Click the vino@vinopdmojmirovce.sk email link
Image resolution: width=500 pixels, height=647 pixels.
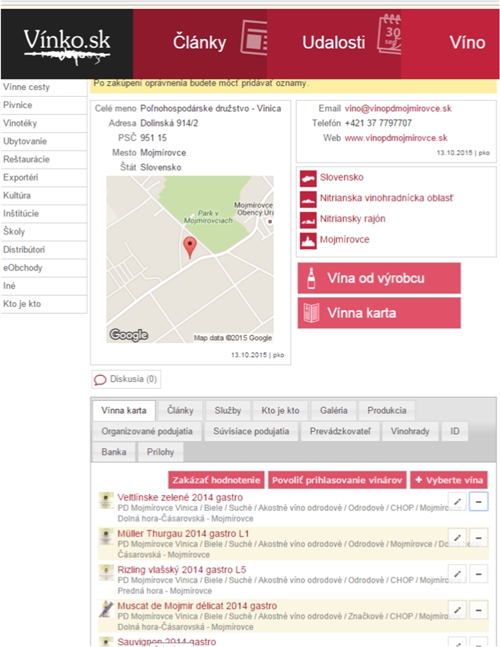point(398,109)
